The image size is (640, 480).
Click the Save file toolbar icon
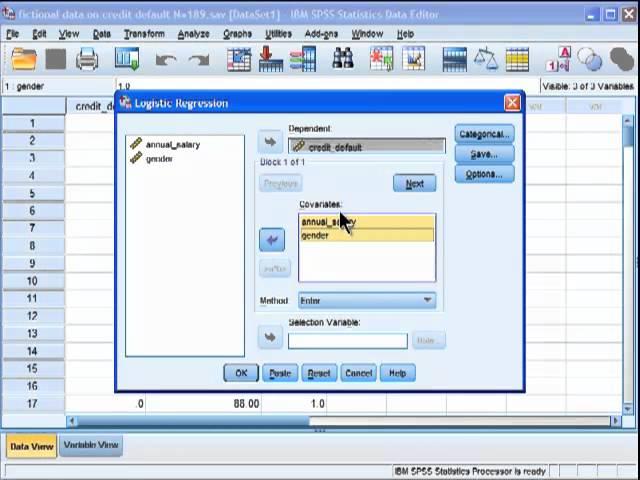(x=56, y=59)
